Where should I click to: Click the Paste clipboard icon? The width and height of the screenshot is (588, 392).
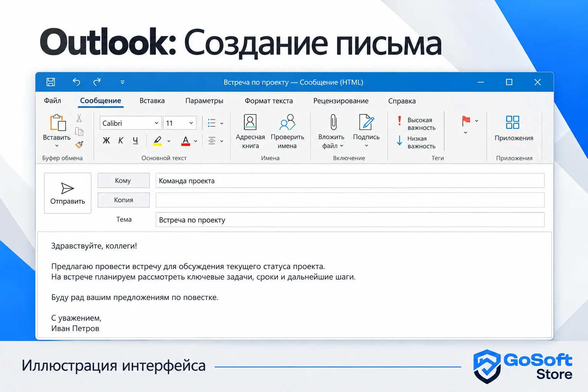point(57,123)
